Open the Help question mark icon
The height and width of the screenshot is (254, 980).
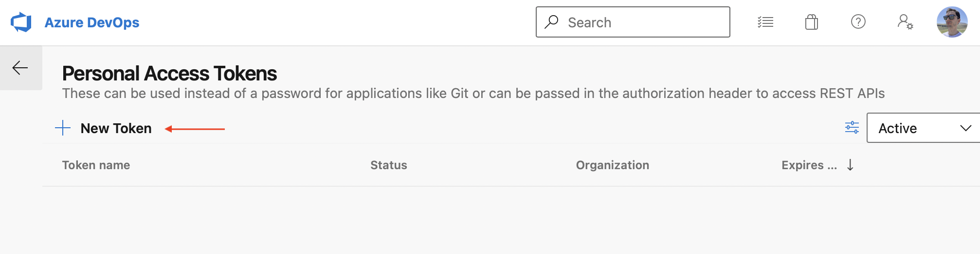click(x=858, y=22)
